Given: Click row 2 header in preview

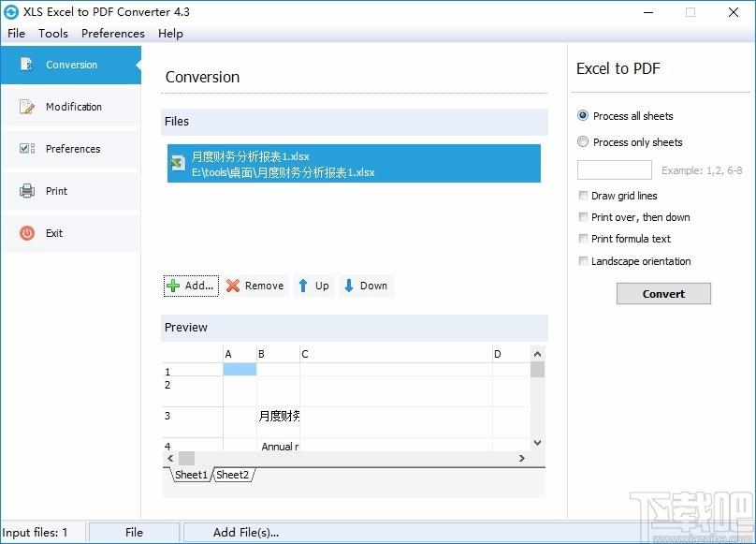Looking at the screenshot, I should point(193,391).
